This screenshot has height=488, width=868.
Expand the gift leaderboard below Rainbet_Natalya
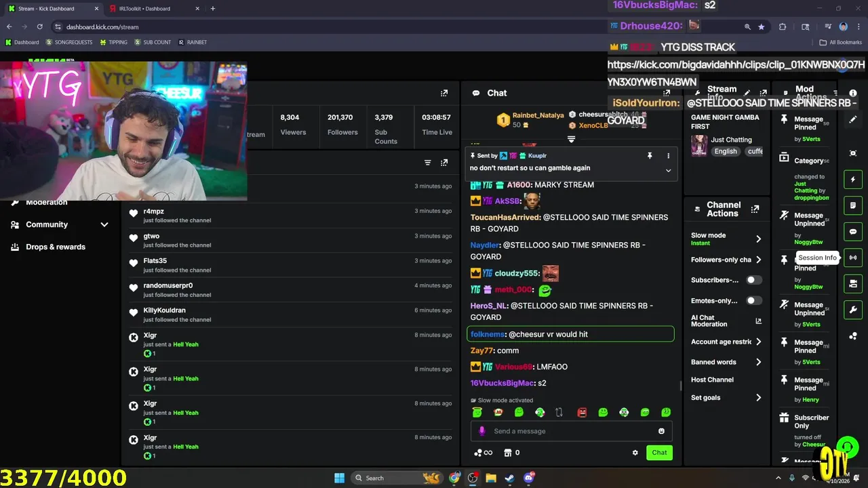pyautogui.click(x=571, y=139)
